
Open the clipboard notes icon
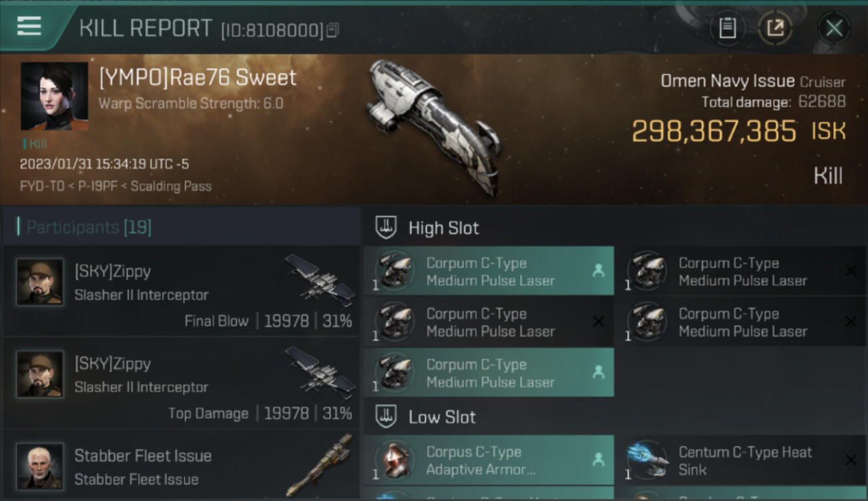pyautogui.click(x=727, y=28)
